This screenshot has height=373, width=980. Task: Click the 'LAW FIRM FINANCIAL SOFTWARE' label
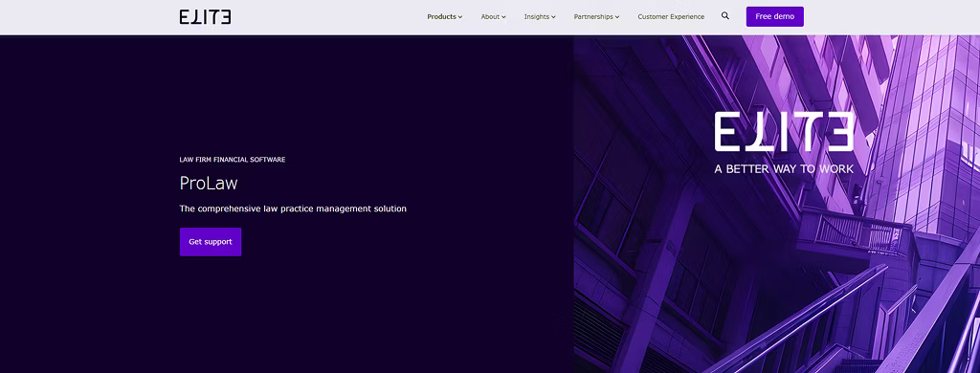(x=233, y=160)
